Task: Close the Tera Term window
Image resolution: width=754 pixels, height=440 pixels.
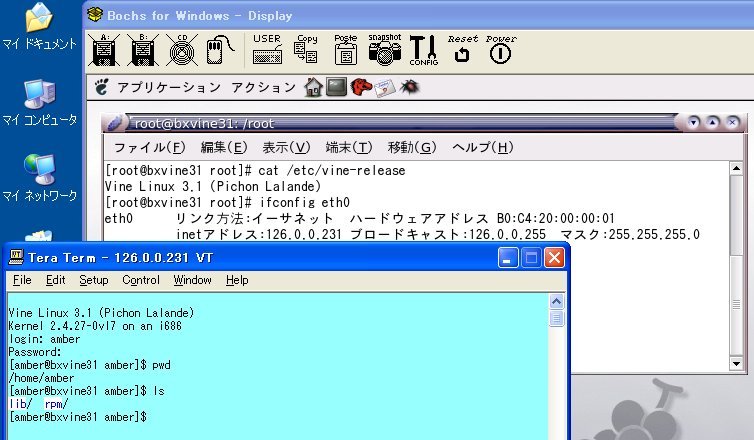Action: [554, 258]
